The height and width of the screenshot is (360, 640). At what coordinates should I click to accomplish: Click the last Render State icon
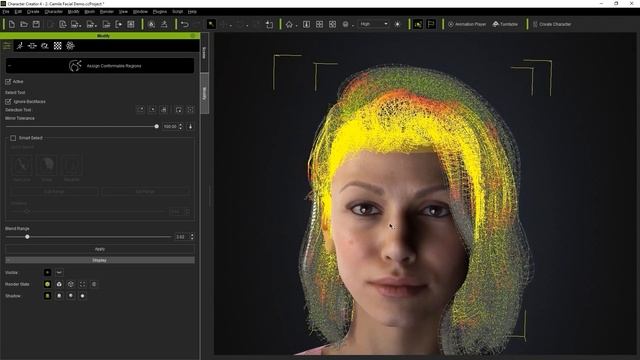pyautogui.click(x=94, y=284)
